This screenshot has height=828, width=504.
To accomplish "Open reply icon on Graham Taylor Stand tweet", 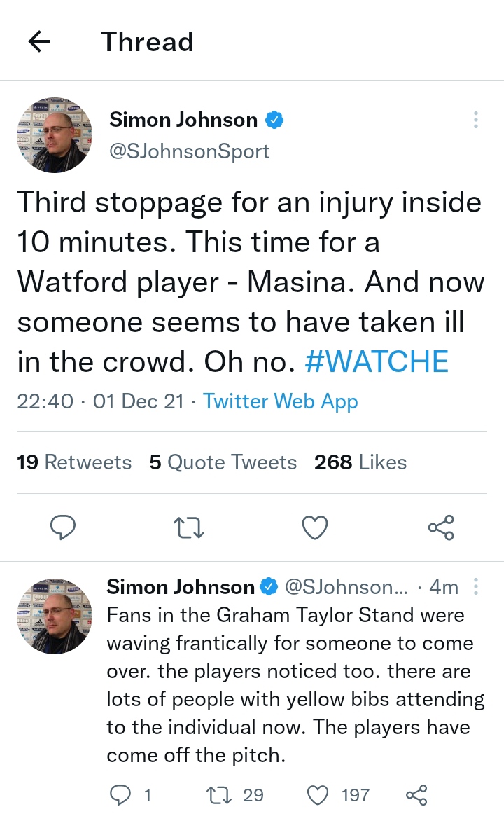I will point(121,794).
